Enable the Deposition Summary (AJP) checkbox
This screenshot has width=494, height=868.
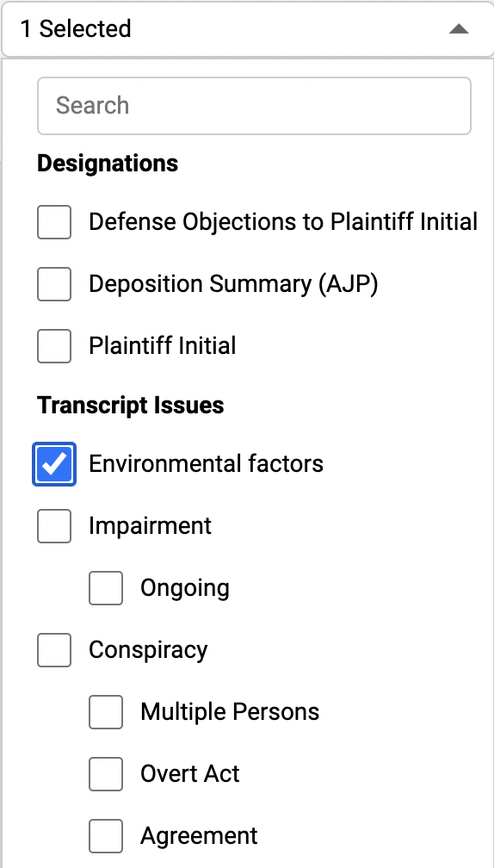tap(54, 284)
